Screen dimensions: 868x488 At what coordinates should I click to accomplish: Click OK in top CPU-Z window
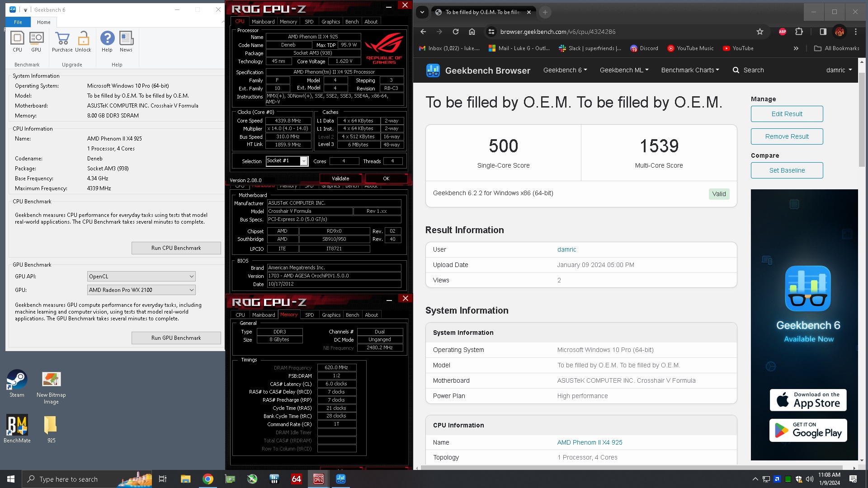tap(386, 178)
